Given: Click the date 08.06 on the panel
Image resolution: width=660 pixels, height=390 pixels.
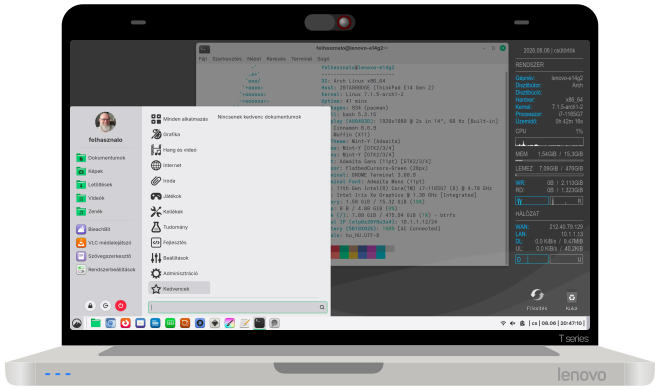Looking at the screenshot, I should click(548, 323).
